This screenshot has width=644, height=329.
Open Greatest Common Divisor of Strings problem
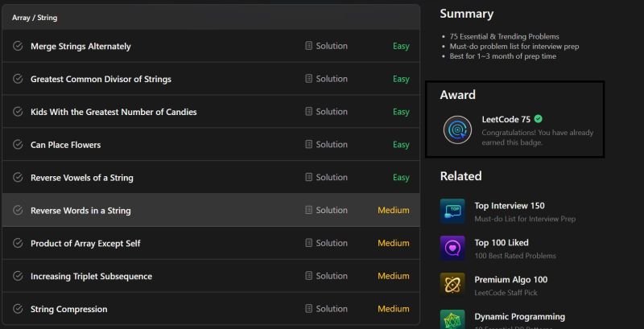(x=101, y=79)
